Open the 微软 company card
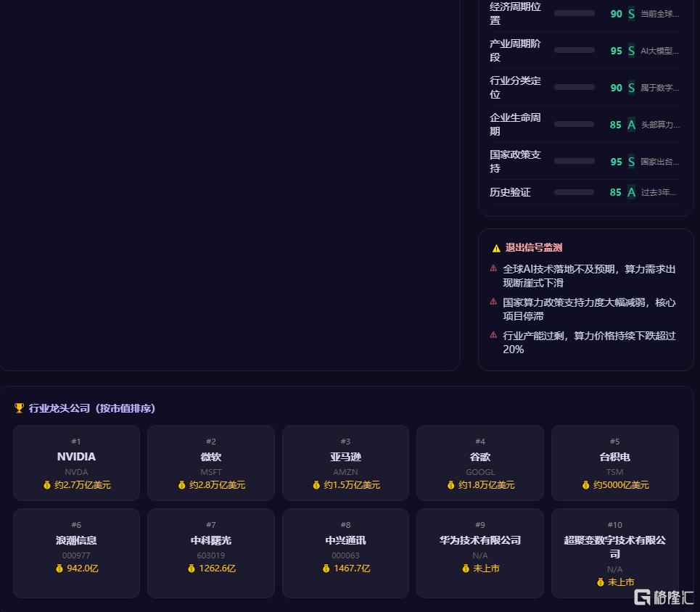Screen dimensions: 700x612 coord(210,463)
